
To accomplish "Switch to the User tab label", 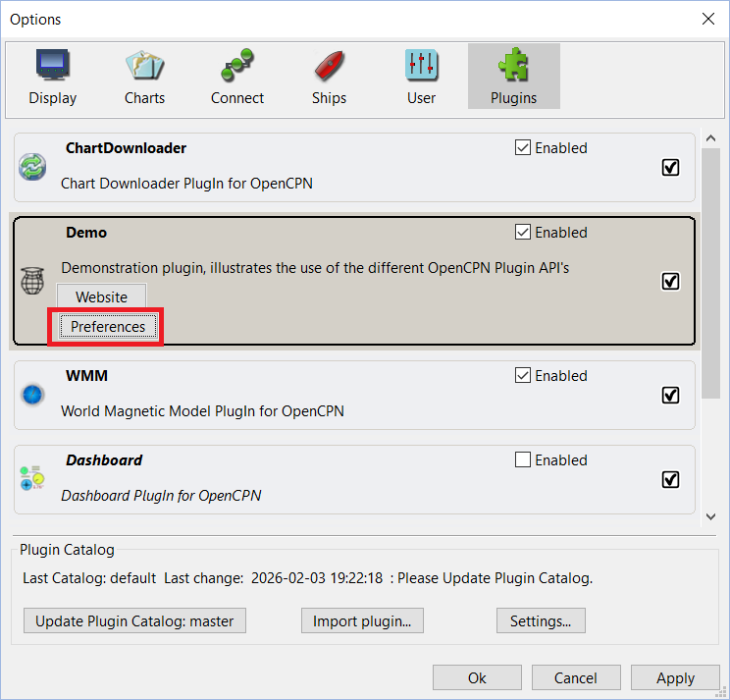I will click(x=421, y=98).
